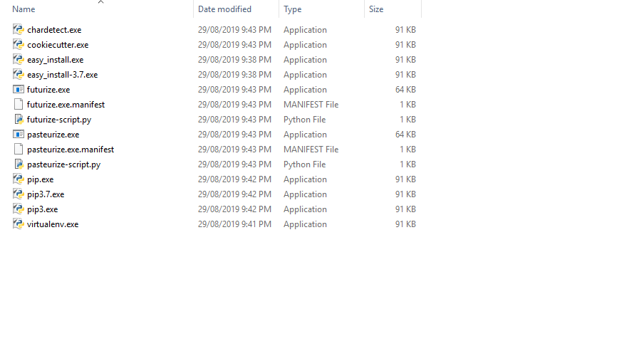Click MANIFEST File type of pasteurize.exe.manifest
This screenshot has width=644, height=356.
pyautogui.click(x=311, y=150)
